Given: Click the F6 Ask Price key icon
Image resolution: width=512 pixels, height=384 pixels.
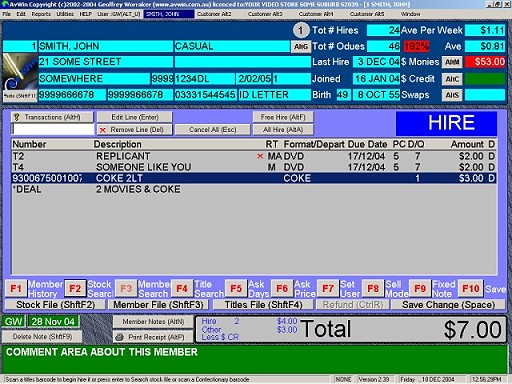Looking at the screenshot, I should click(282, 289).
